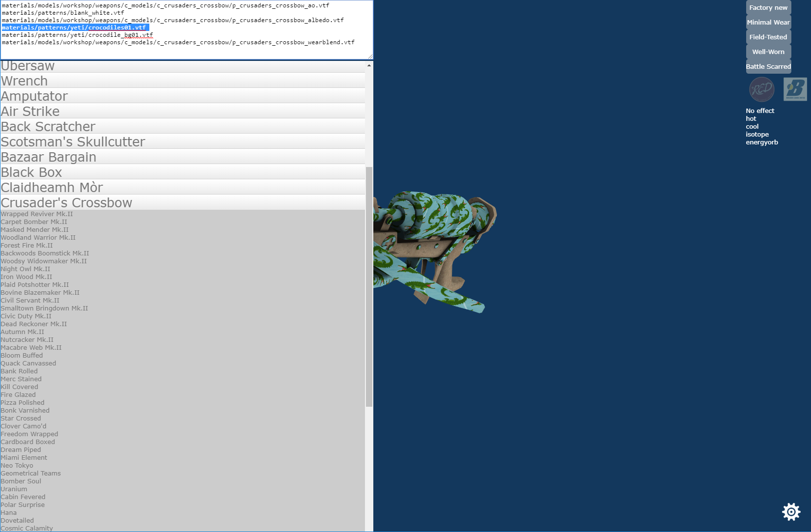Select the Miami Element skin
This screenshot has height=532, width=811.
coord(24,458)
